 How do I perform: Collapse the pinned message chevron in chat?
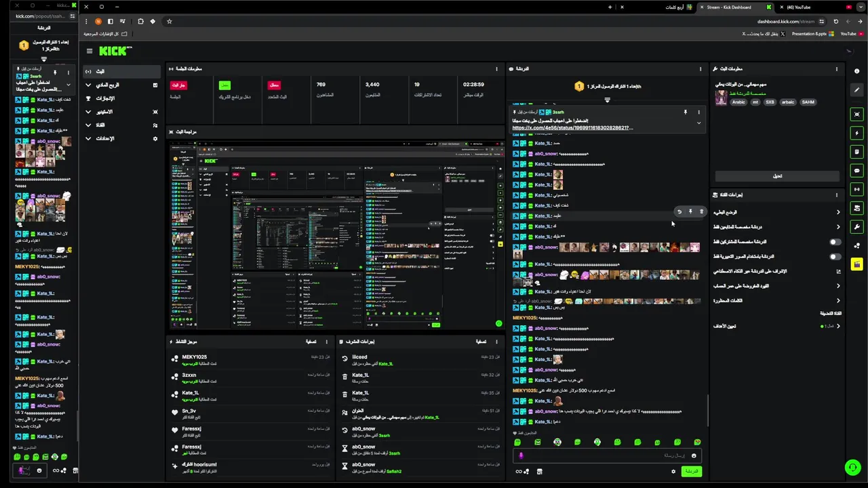[x=698, y=123]
